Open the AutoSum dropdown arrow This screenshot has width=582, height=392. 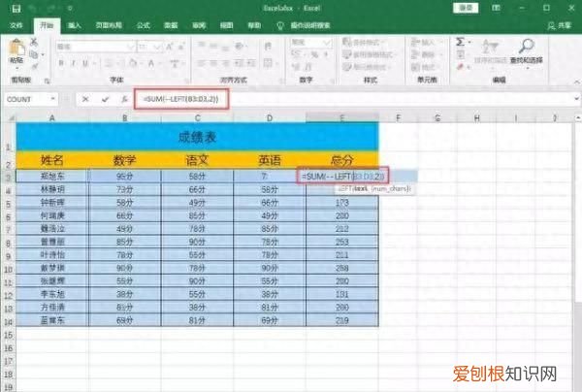pyautogui.click(x=469, y=43)
